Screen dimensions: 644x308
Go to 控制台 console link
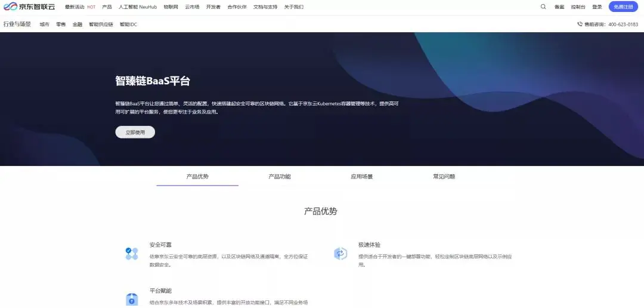coord(578,7)
